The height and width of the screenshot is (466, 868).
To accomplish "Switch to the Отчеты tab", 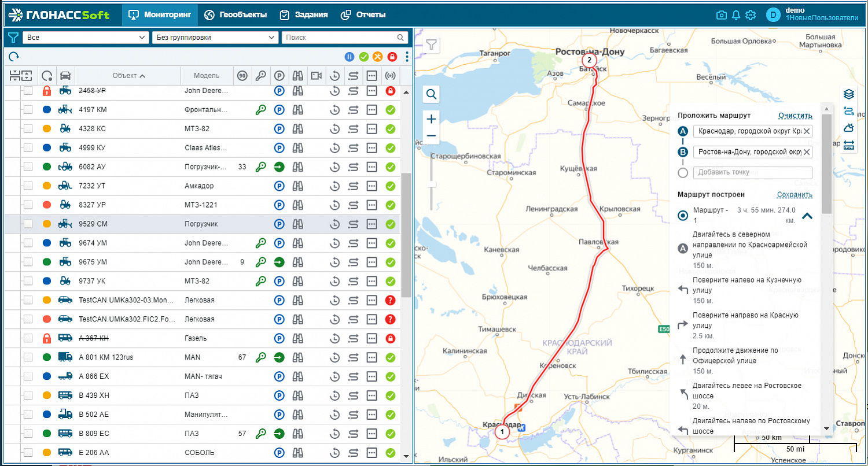I will 363,14.
